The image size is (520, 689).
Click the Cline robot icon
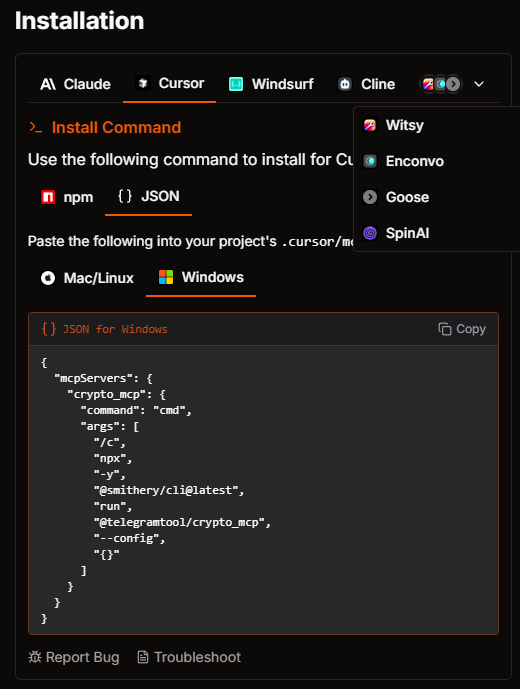[345, 84]
